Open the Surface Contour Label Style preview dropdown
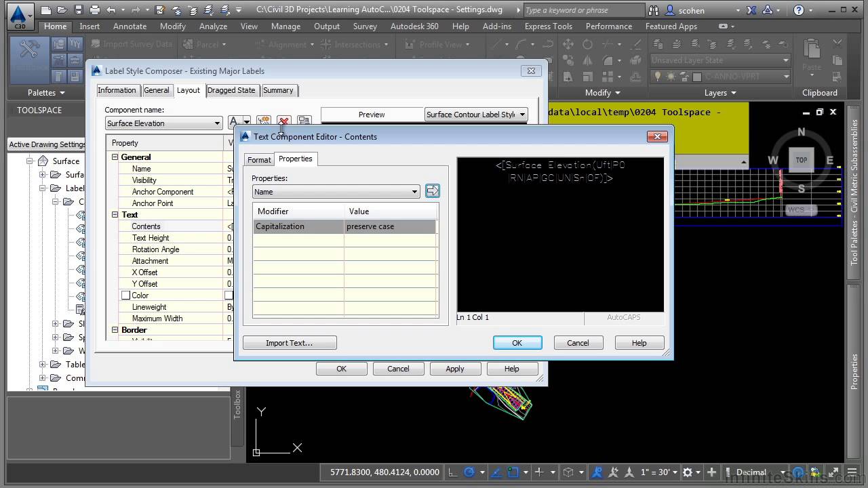This screenshot has width=868, height=488. click(x=476, y=115)
